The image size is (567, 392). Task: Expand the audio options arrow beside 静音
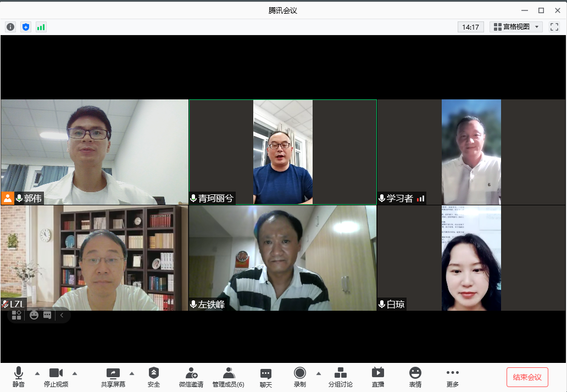[x=37, y=373]
